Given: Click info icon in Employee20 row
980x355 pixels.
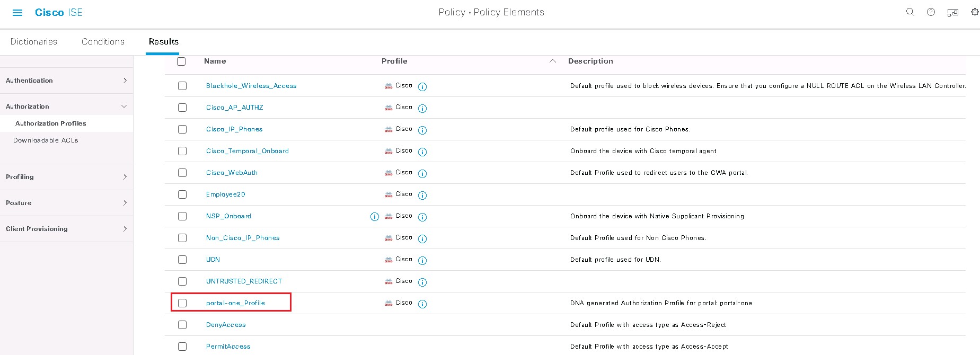Looking at the screenshot, I should 422,195.
